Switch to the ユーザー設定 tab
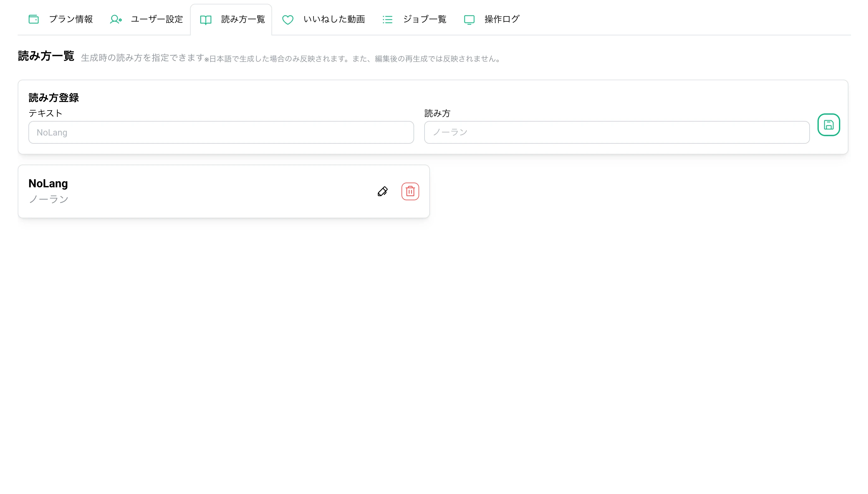 [146, 19]
